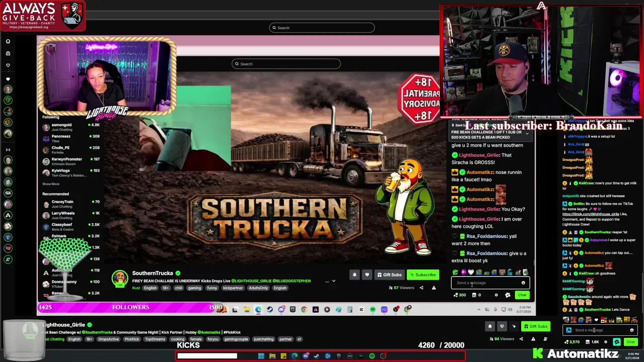
Task: Collapse pinned Firey Bean Challenge message
Action: pyautogui.click(x=527, y=134)
